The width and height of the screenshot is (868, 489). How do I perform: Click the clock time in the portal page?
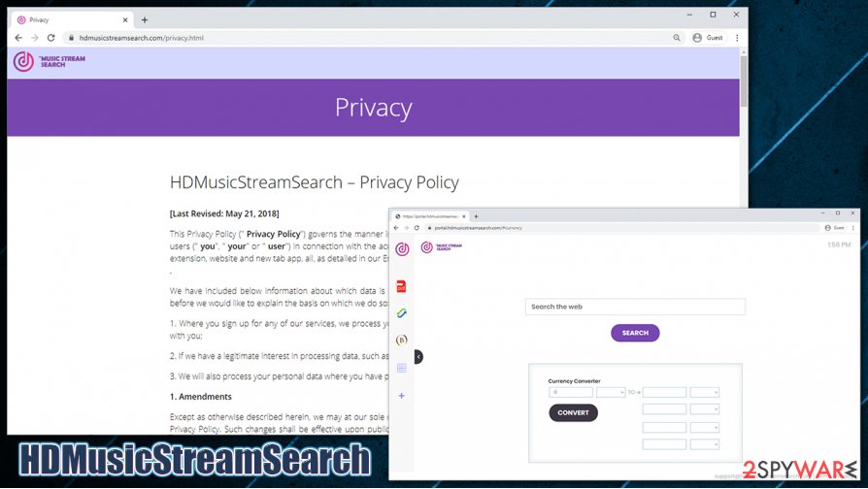839,244
